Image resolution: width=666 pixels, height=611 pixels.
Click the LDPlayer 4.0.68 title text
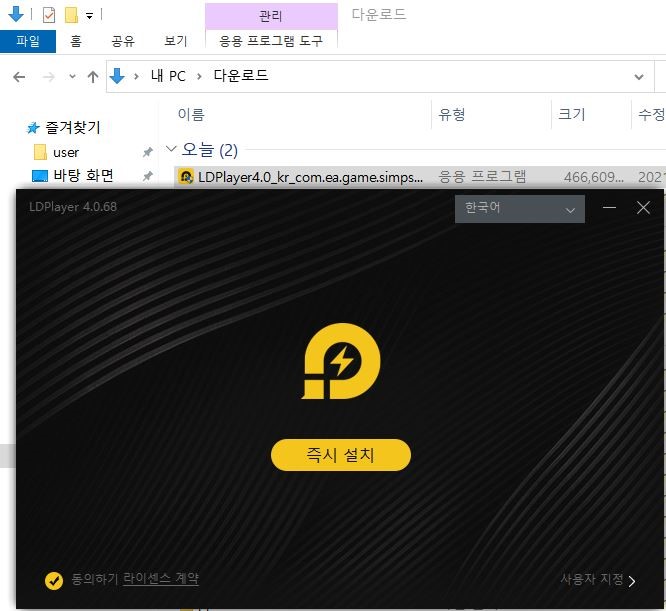click(x=73, y=207)
